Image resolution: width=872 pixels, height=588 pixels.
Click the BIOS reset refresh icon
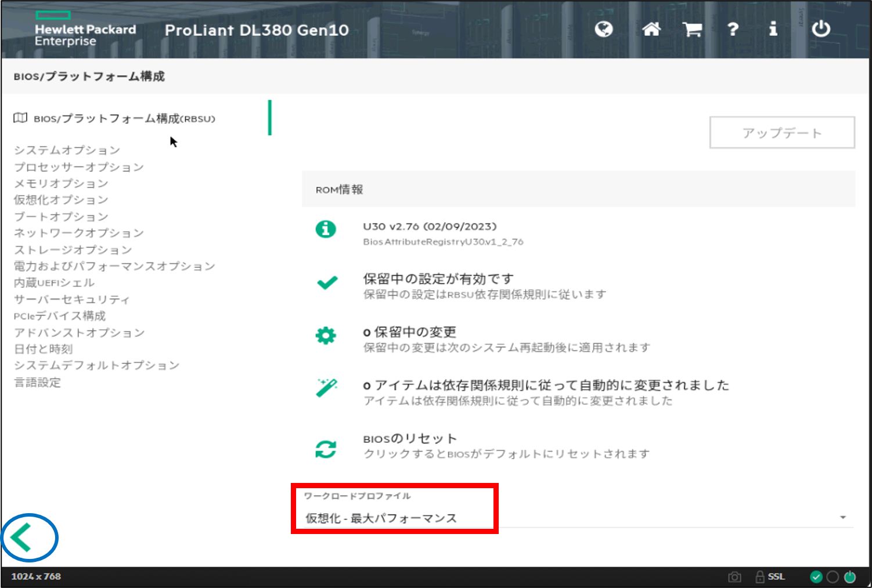pos(326,449)
